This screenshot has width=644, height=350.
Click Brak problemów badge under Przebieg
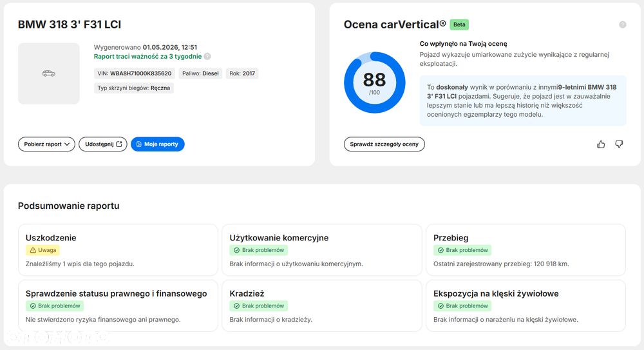(462, 250)
